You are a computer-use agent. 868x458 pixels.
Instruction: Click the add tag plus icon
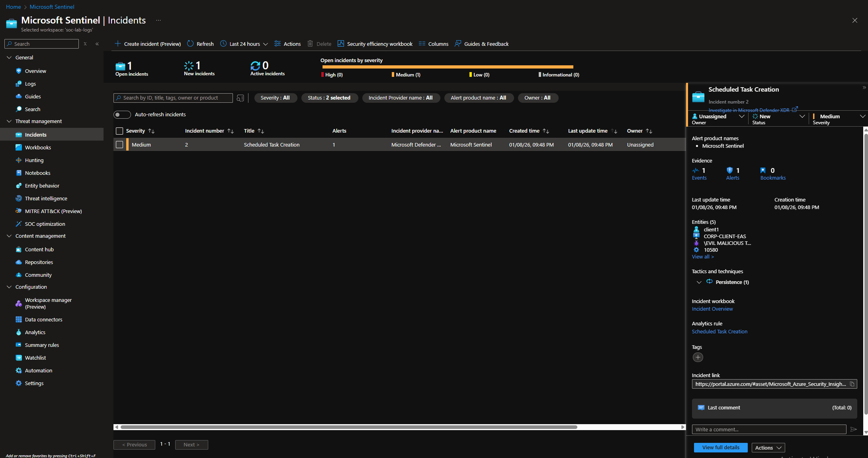click(698, 357)
